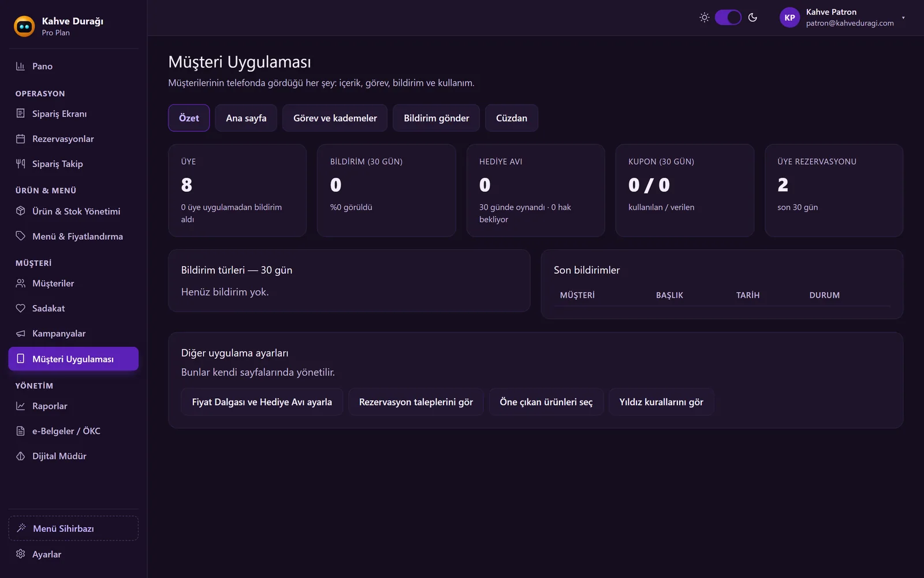Click the BİLDİRİM (30 GÜN) stat card
Viewport: 924px width, 578px height.
click(x=386, y=190)
